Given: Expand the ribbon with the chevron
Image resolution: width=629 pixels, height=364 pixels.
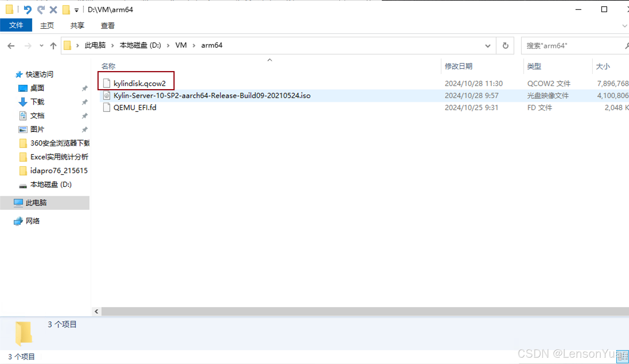Looking at the screenshot, I should 624,26.
